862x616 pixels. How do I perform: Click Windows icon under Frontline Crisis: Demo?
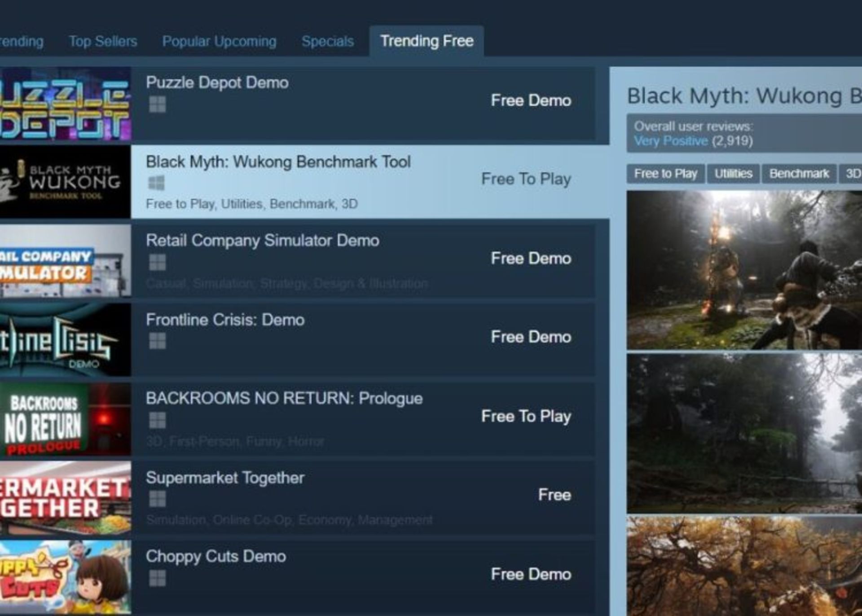pos(157,341)
